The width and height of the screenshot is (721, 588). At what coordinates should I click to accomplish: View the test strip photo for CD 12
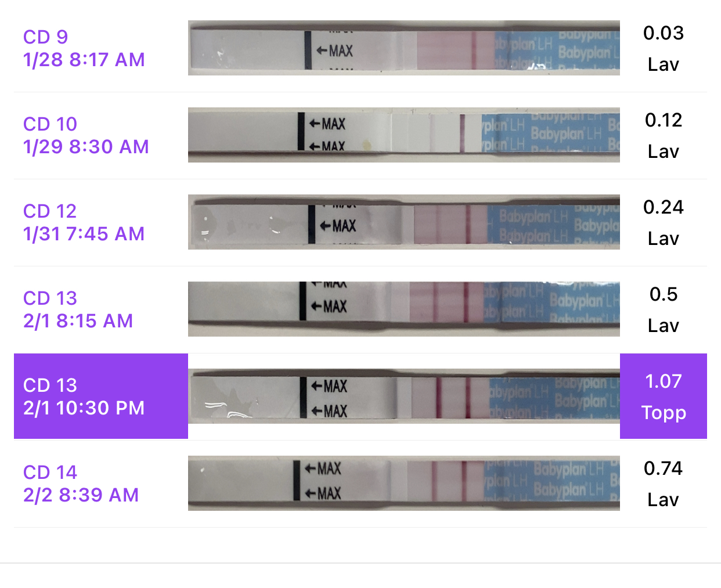[403, 222]
